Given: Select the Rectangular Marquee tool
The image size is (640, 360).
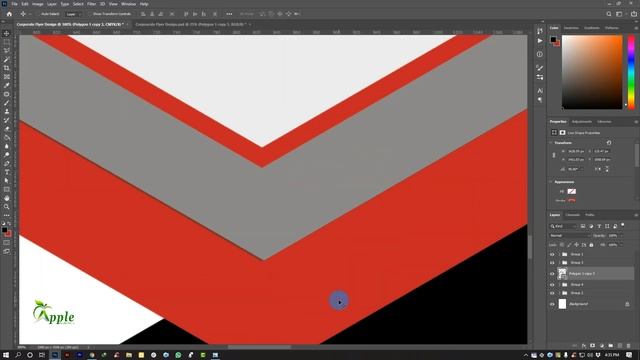Looking at the screenshot, I should pyautogui.click(x=7, y=42).
